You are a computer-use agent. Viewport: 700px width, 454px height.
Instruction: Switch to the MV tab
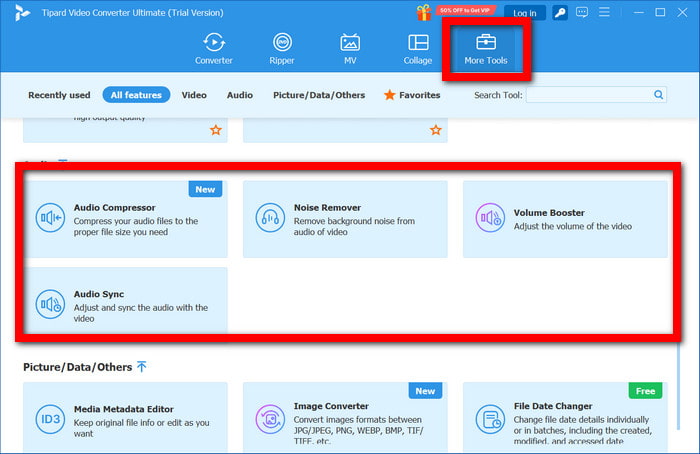click(x=350, y=49)
